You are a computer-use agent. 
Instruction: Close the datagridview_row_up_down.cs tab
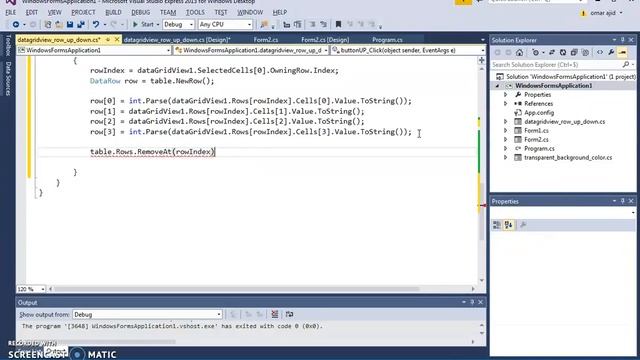(117, 40)
